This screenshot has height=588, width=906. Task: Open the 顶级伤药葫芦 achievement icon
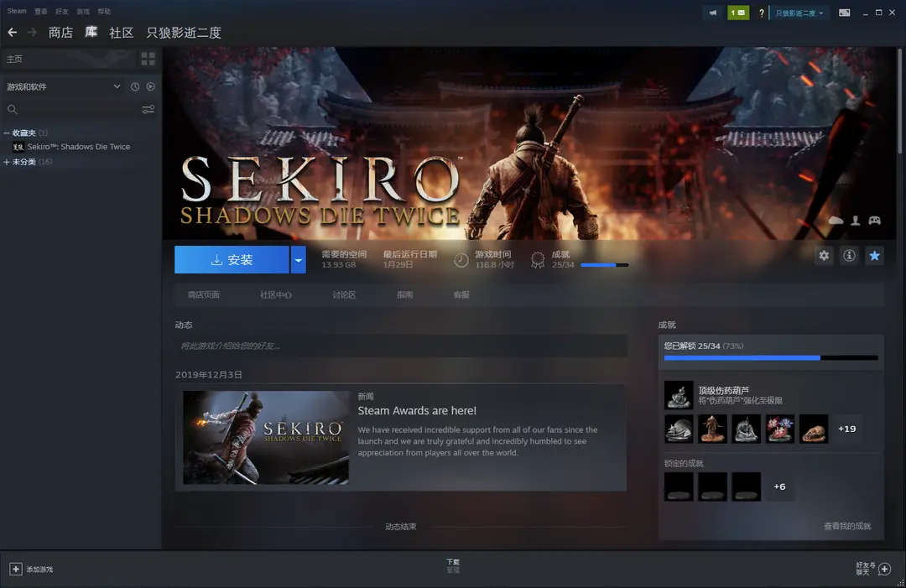point(679,395)
